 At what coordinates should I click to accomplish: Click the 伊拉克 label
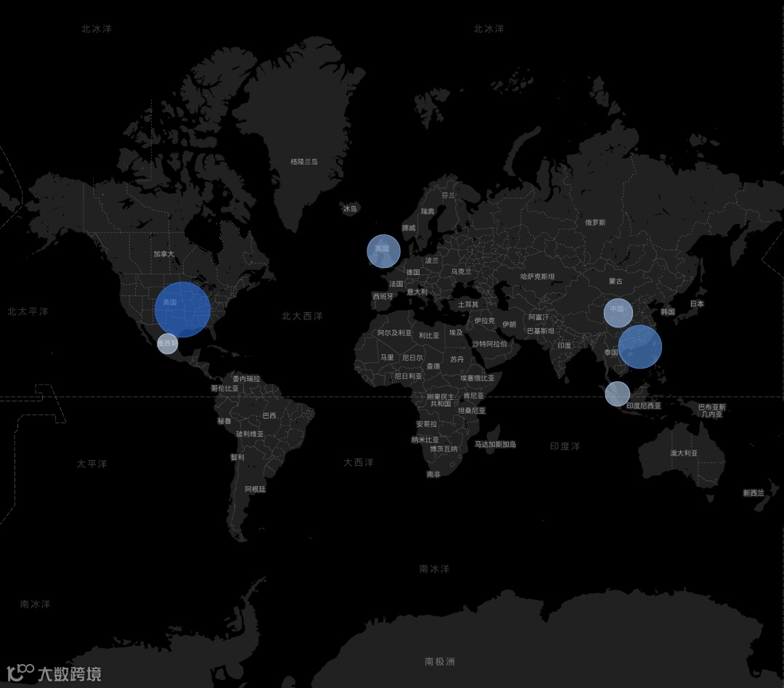click(484, 321)
